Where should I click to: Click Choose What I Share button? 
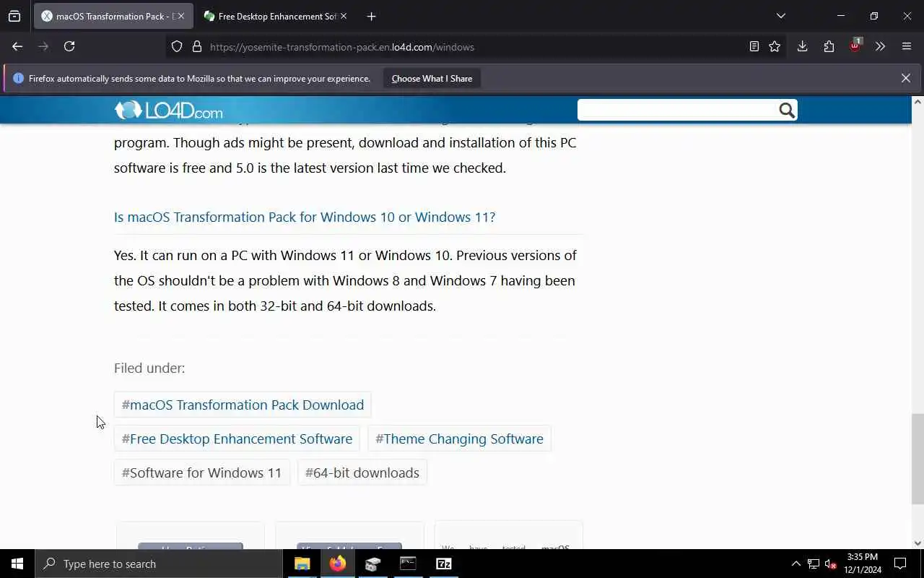click(x=432, y=79)
